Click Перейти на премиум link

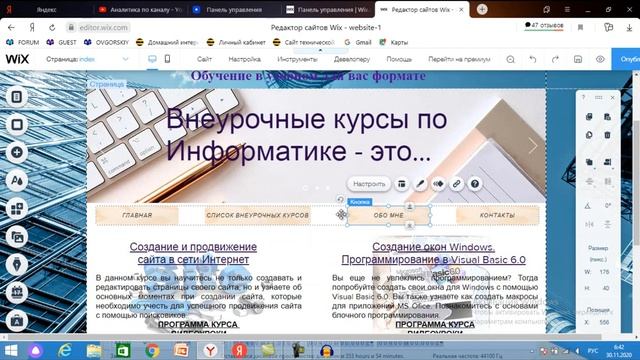(x=459, y=59)
